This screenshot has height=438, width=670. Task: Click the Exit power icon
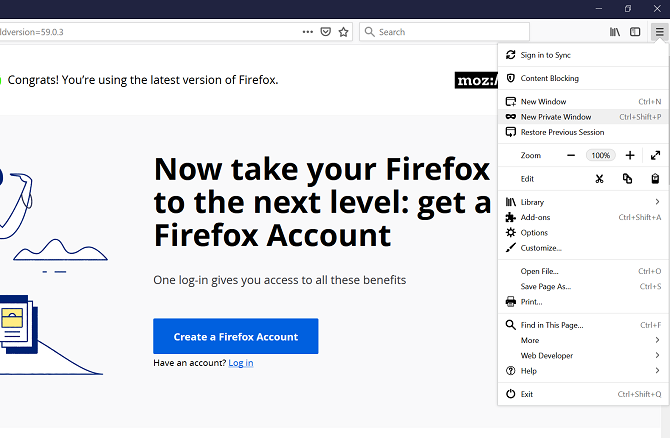pyautogui.click(x=511, y=394)
